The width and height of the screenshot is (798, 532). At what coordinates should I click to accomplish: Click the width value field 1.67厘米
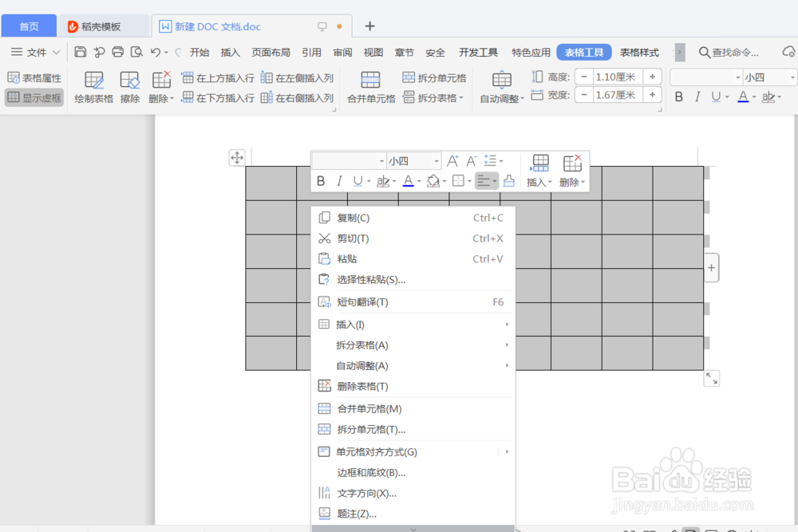pyautogui.click(x=618, y=95)
